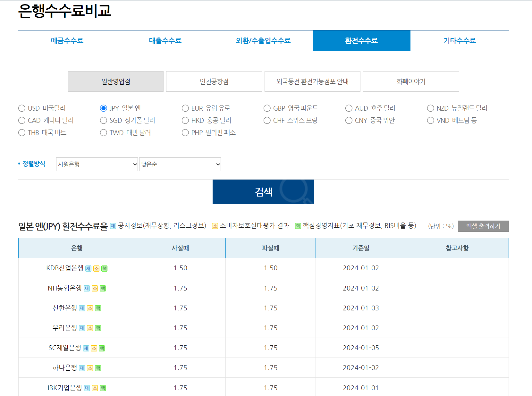Open KDB산업은행 소비자보호 '소' icon
Screen dimensions: 532x396
(x=96, y=268)
